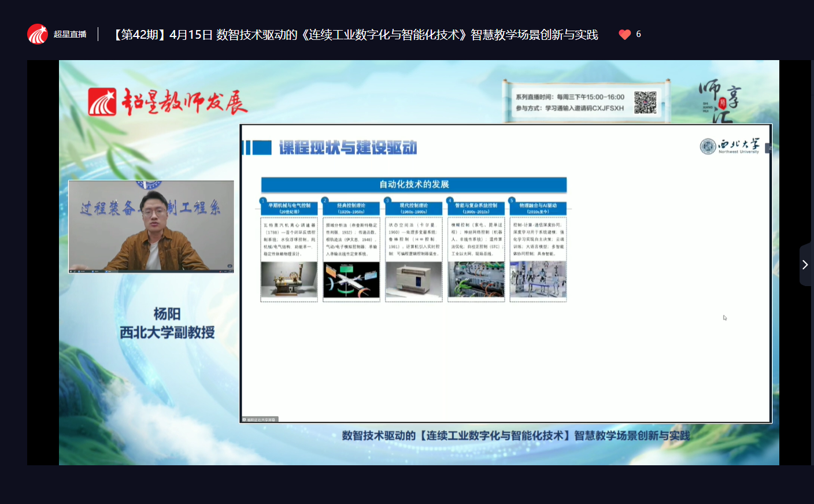This screenshot has height=504, width=814.
Task: Click the 杨阳 presenter name caption
Action: tap(166, 314)
